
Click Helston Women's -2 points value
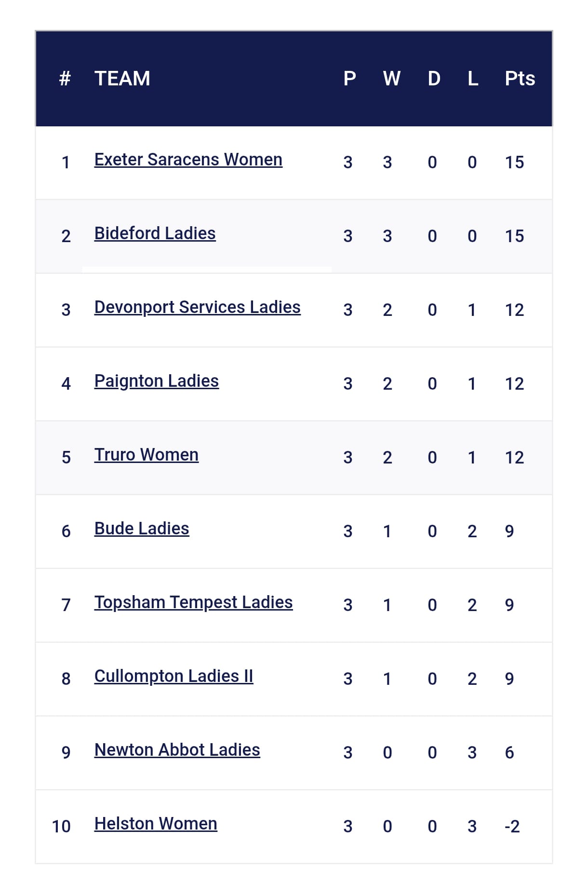coord(512,827)
